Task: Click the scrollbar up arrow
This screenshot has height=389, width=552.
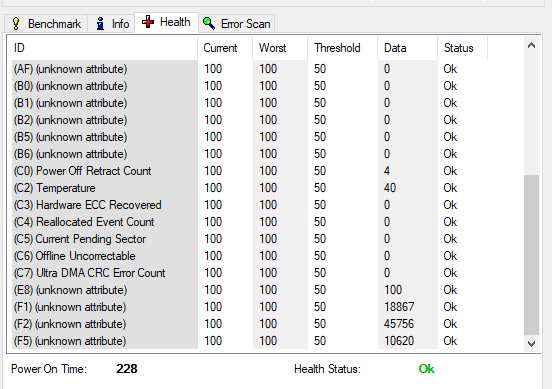Action: tap(531, 45)
